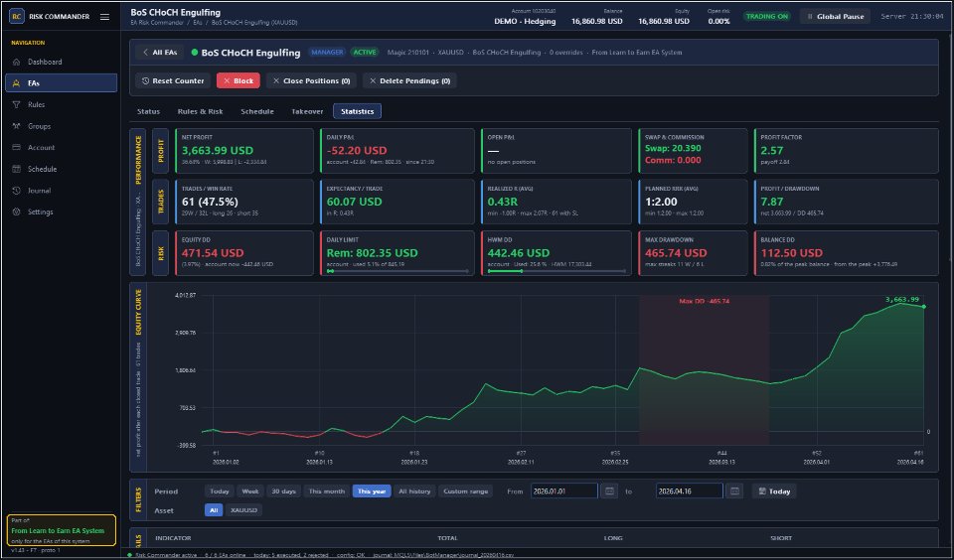The width and height of the screenshot is (954, 560).
Task: Toggle the TRADING ON status badge
Action: (x=766, y=17)
